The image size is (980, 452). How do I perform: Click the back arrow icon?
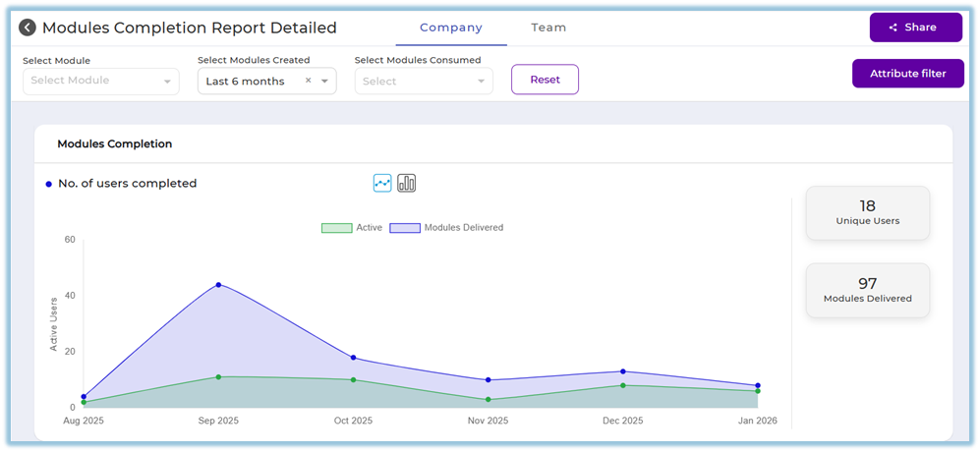pos(28,28)
